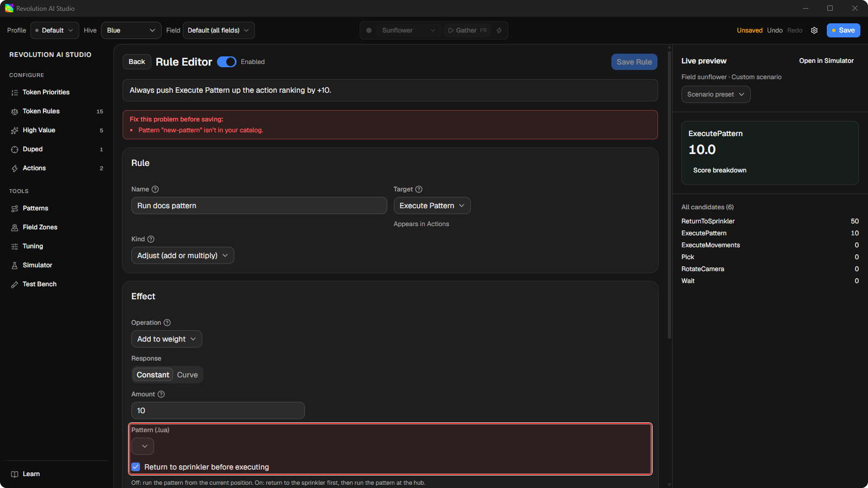Click the Test Bench pencil icon
Viewport: 868px width, 488px height.
15,284
